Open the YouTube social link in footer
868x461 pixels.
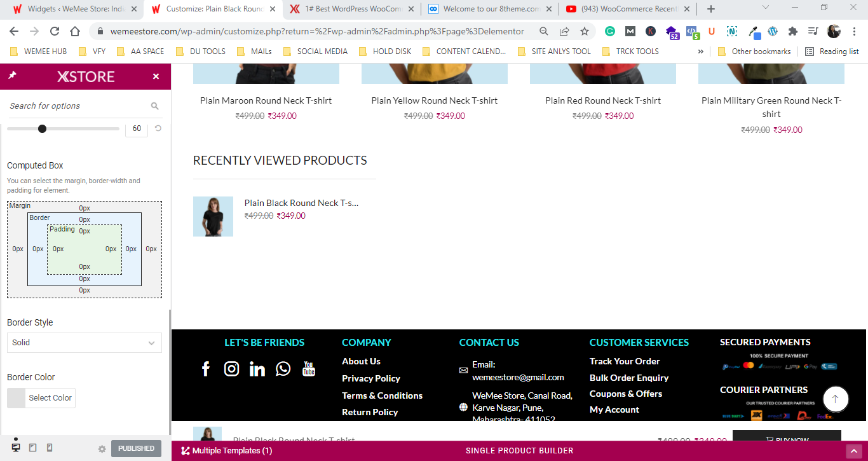[x=309, y=369]
